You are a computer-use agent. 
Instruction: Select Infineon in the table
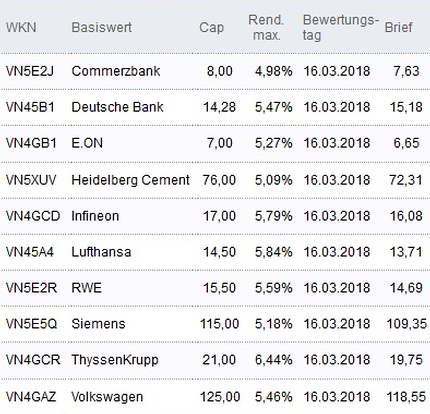[x=95, y=216]
